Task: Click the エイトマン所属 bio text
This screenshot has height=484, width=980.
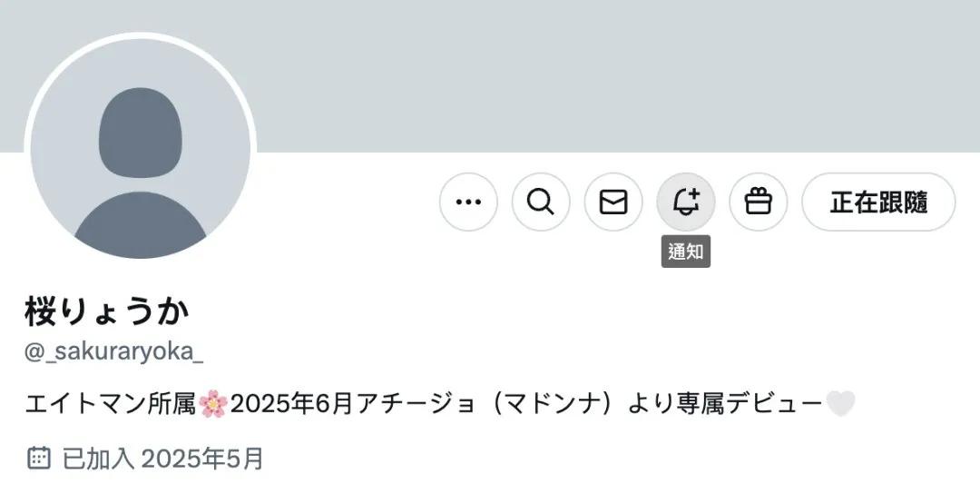Action: coord(112,405)
